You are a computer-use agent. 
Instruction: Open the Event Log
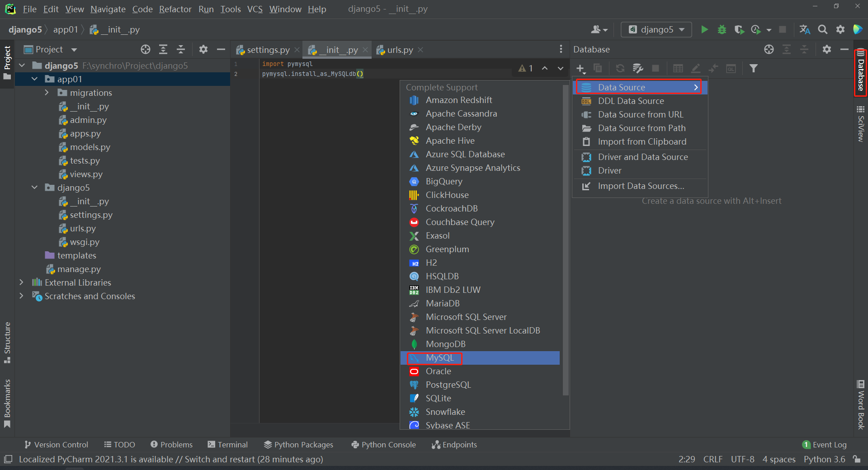click(825, 445)
